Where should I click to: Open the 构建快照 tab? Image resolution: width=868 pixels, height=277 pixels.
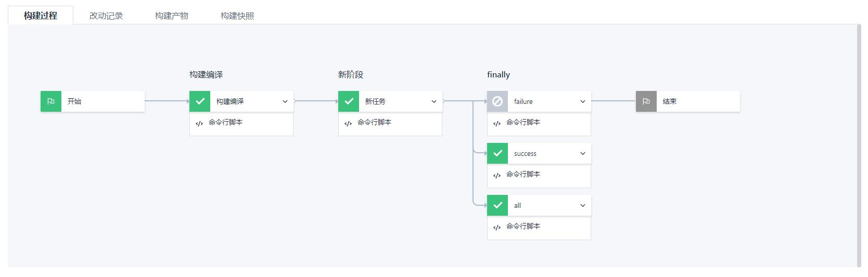pos(237,16)
